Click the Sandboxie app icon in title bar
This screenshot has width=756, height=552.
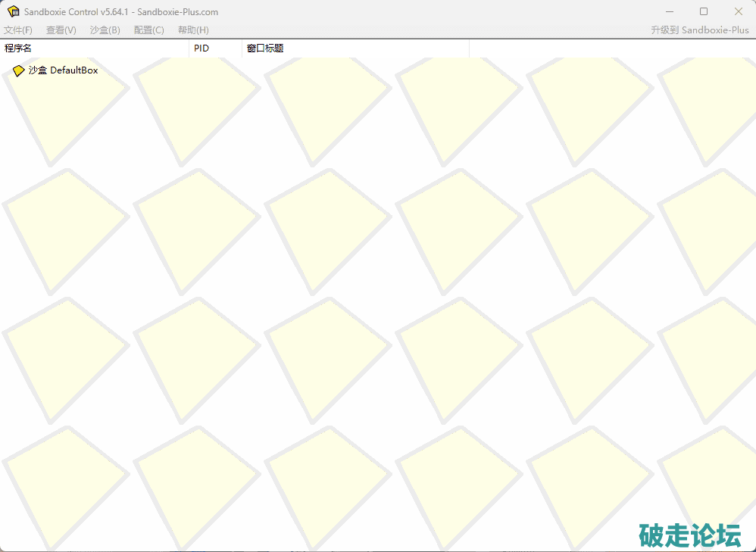tap(13, 11)
